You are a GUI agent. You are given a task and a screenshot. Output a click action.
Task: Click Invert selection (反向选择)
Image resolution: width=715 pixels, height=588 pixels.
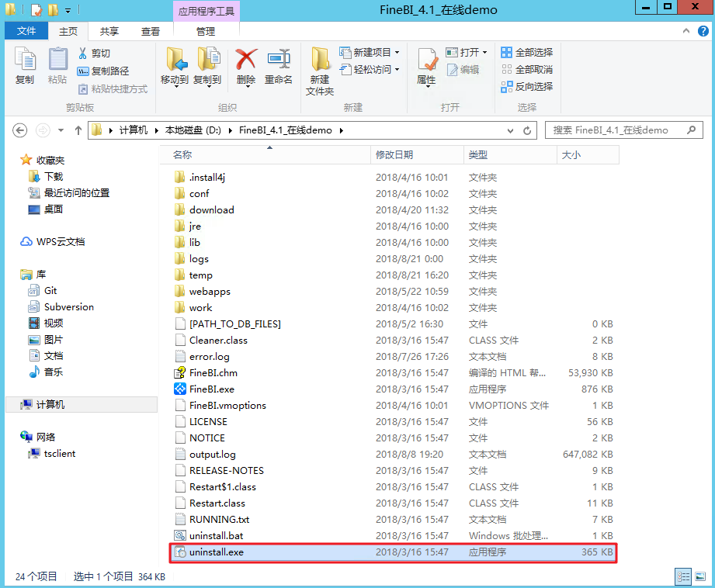coord(526,86)
